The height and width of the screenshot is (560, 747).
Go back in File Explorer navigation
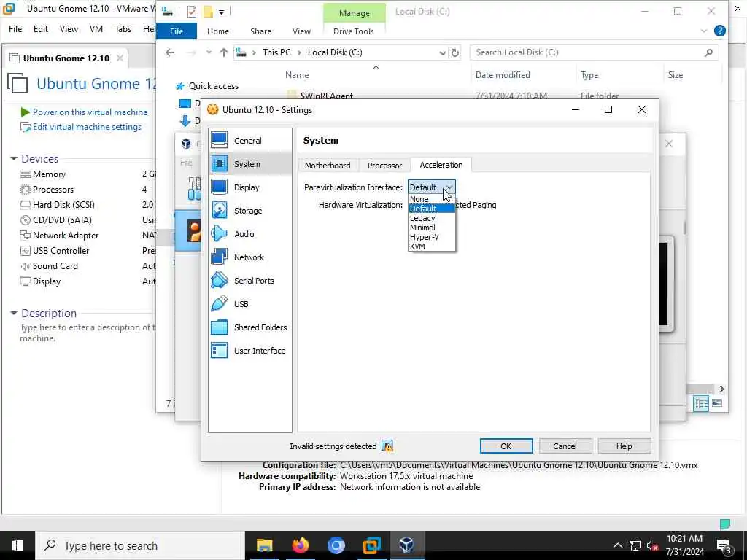[x=170, y=52]
